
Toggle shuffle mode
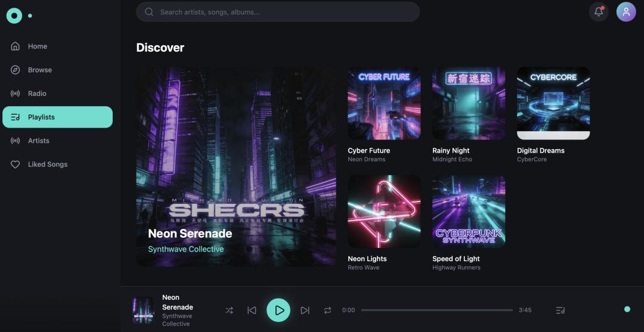[x=229, y=311]
